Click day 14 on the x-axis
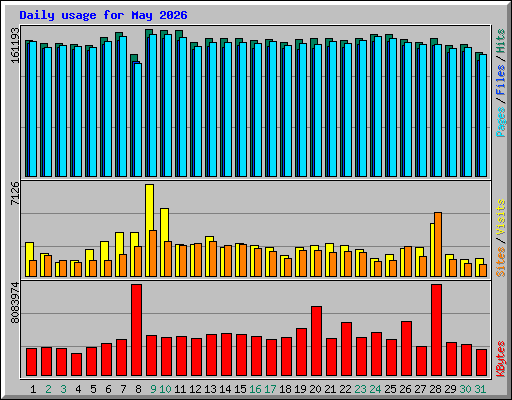512x400 pixels. [x=225, y=389]
